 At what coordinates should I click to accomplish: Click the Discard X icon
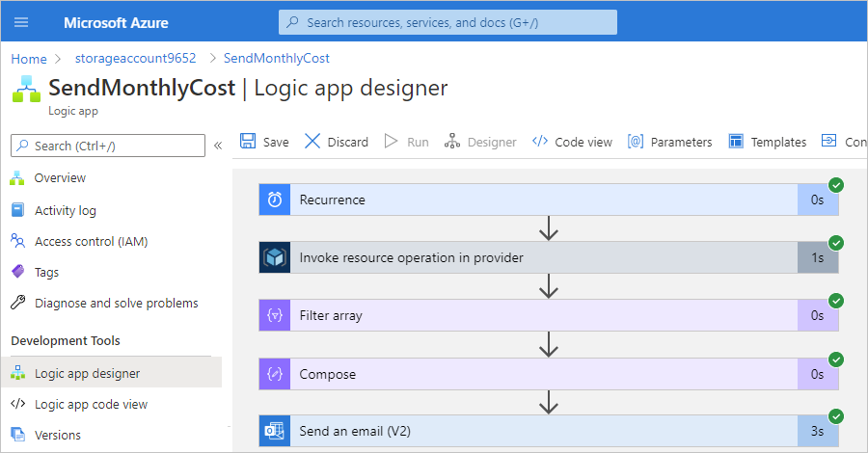(x=312, y=142)
